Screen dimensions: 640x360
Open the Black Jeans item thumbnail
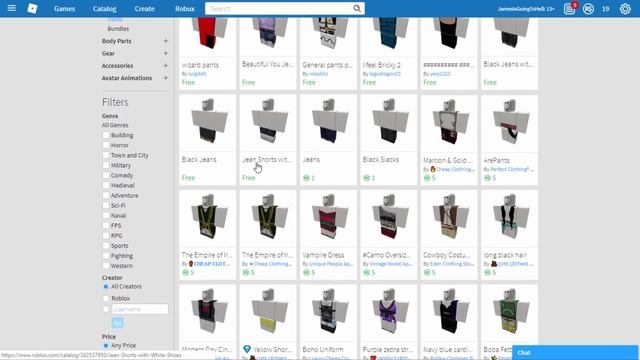coord(207,123)
